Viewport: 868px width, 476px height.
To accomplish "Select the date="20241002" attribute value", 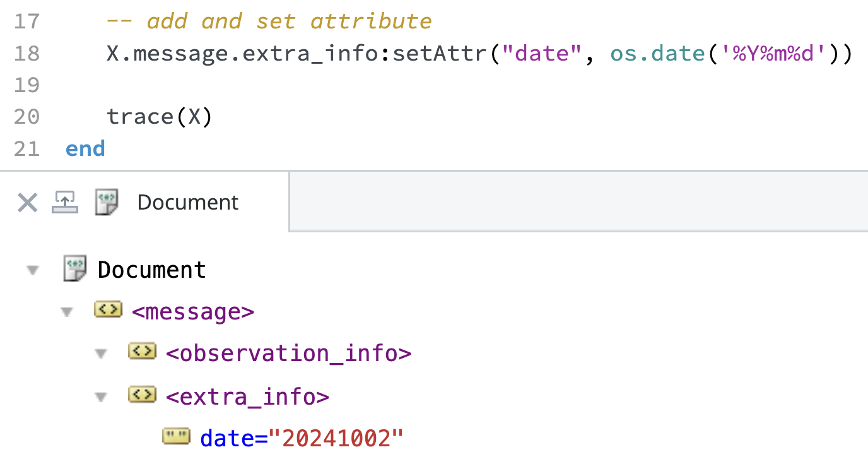I will coord(336,438).
